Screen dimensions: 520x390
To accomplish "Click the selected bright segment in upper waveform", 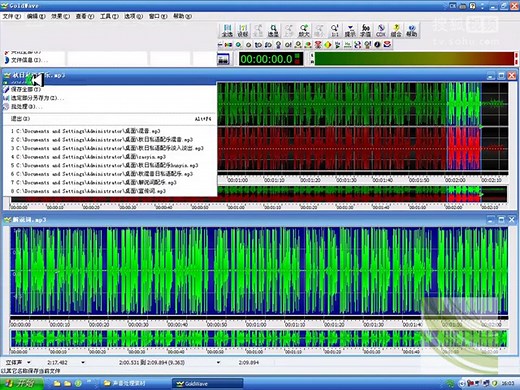I will [464, 127].
